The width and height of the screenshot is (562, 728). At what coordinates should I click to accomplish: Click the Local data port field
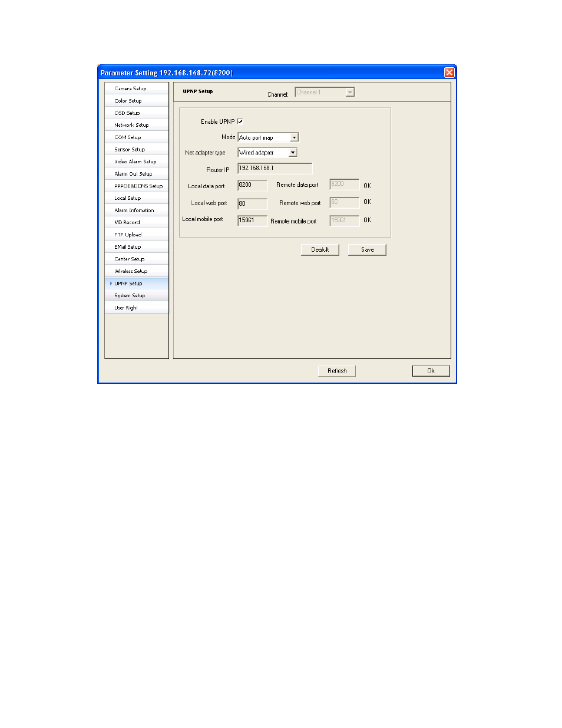[252, 186]
